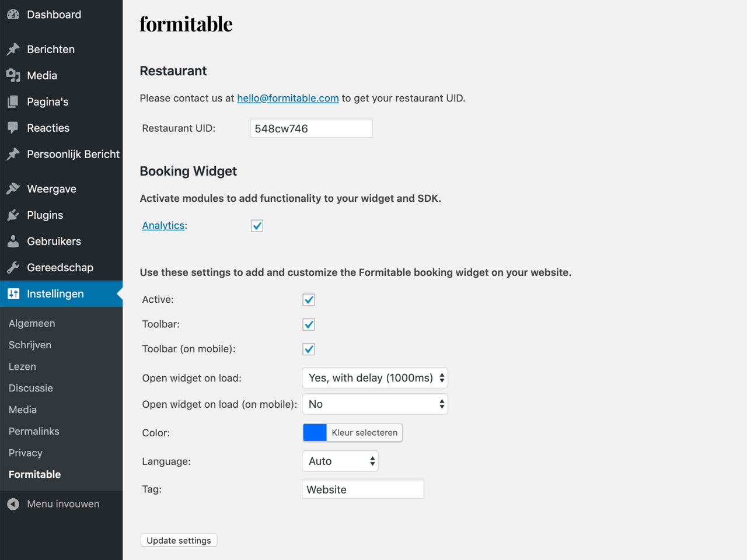Go to Permalinks settings submenu
Screen dimensions: 747x560
pos(34,431)
